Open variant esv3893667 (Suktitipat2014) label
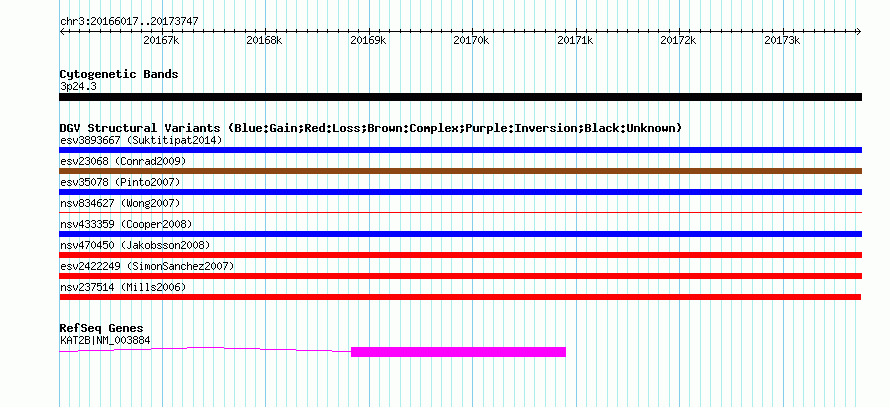 [x=141, y=140]
